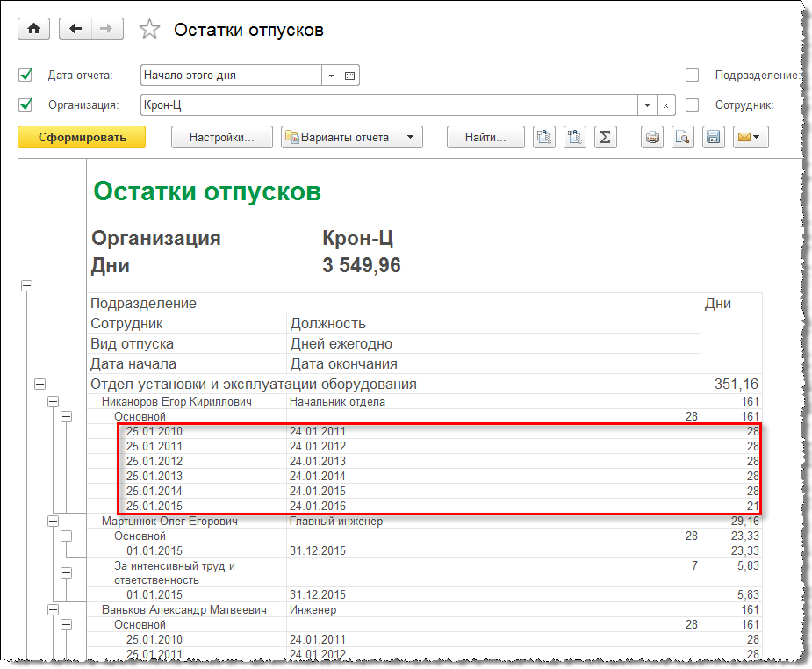The width and height of the screenshot is (812, 669).
Task: Expand the Организация dropdown list
Action: tap(648, 105)
